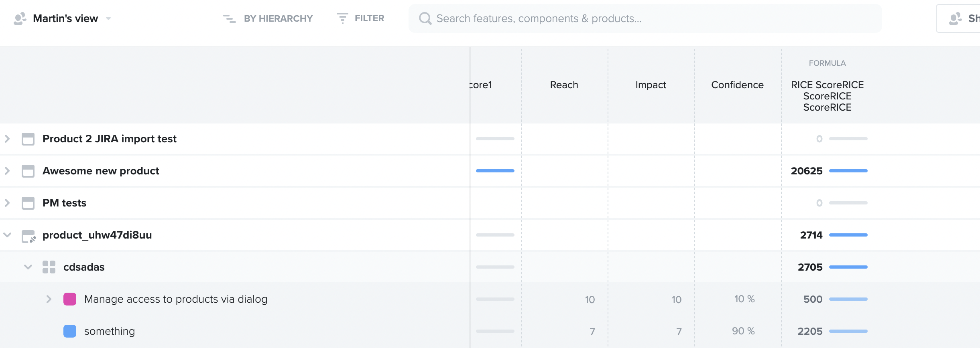This screenshot has width=980, height=348.
Task: Open the Martin's view dropdown arrow
Action: pyautogui.click(x=108, y=18)
